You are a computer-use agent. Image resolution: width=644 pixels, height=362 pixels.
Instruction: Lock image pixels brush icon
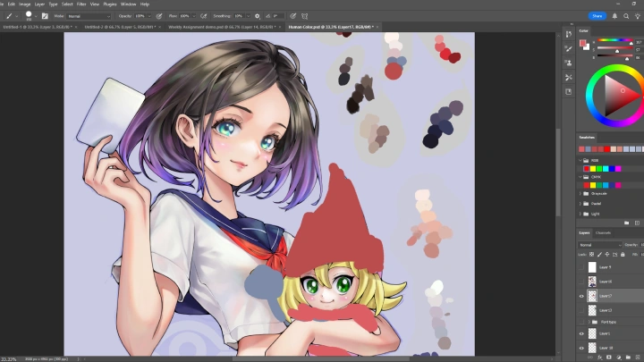pyautogui.click(x=599, y=255)
